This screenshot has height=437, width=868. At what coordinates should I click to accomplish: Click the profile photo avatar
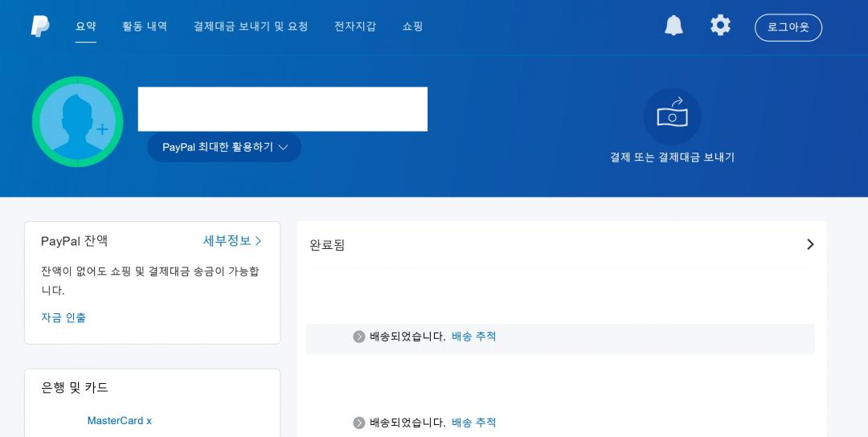pyautogui.click(x=77, y=122)
